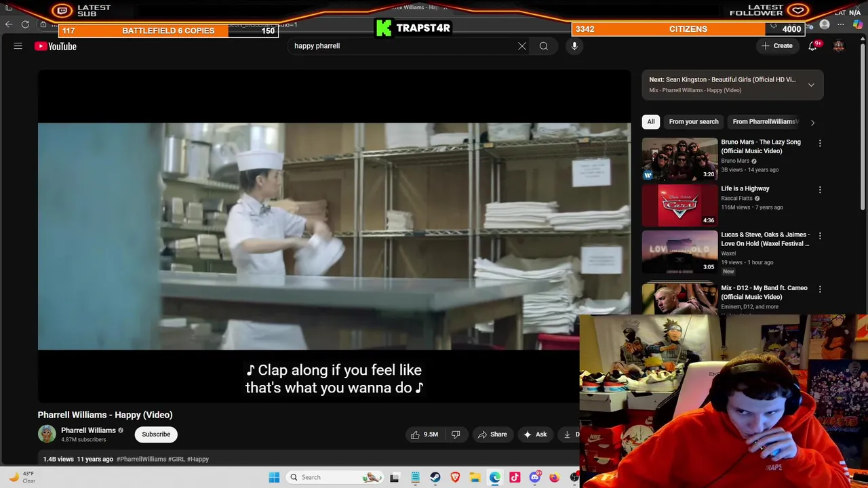The height and width of the screenshot is (488, 868).
Task: Launch Steam from the taskbar
Action: coord(435,477)
